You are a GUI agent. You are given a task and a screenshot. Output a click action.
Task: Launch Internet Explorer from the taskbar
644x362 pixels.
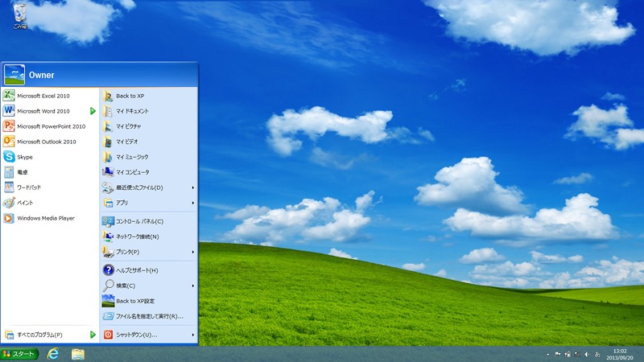[x=53, y=354]
